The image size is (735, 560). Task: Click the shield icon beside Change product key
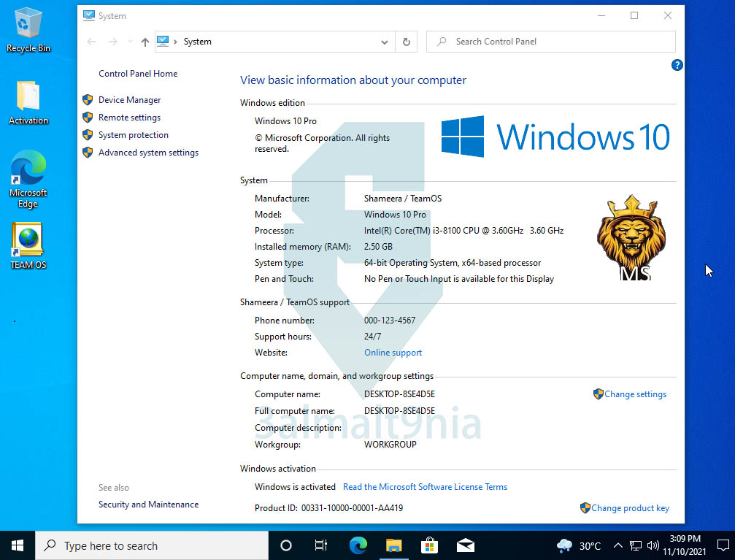(585, 508)
